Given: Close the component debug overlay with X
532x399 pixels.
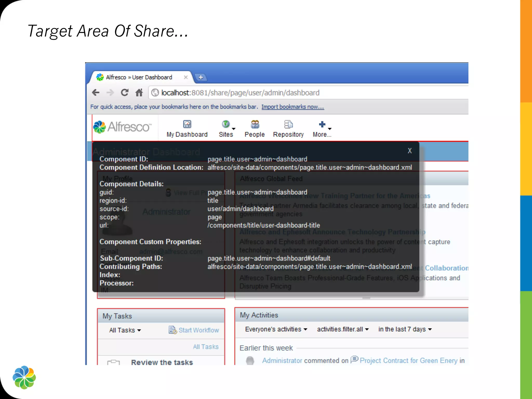Looking at the screenshot, I should pyautogui.click(x=410, y=151).
